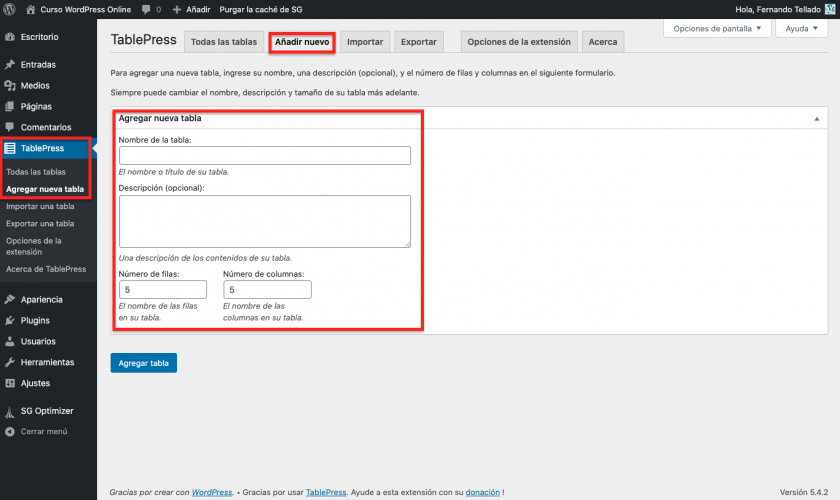Follow the donación link in footer
The width and height of the screenshot is (840, 500).
tap(483, 492)
